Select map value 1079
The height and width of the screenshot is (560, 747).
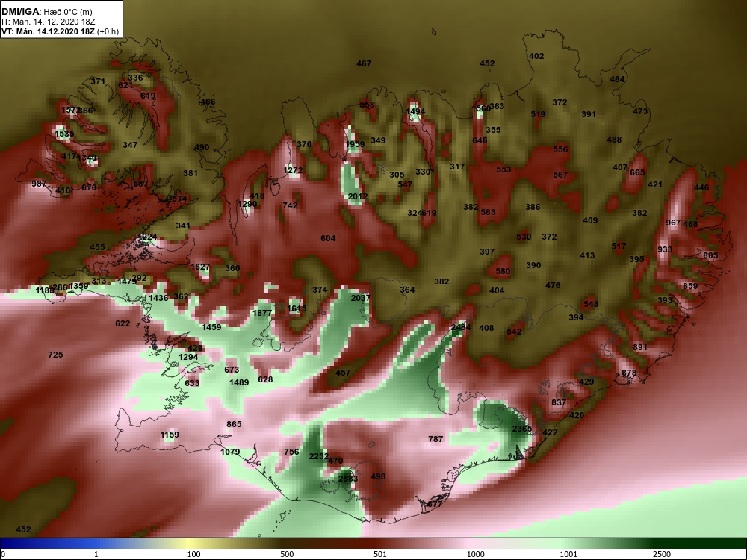pyautogui.click(x=230, y=452)
